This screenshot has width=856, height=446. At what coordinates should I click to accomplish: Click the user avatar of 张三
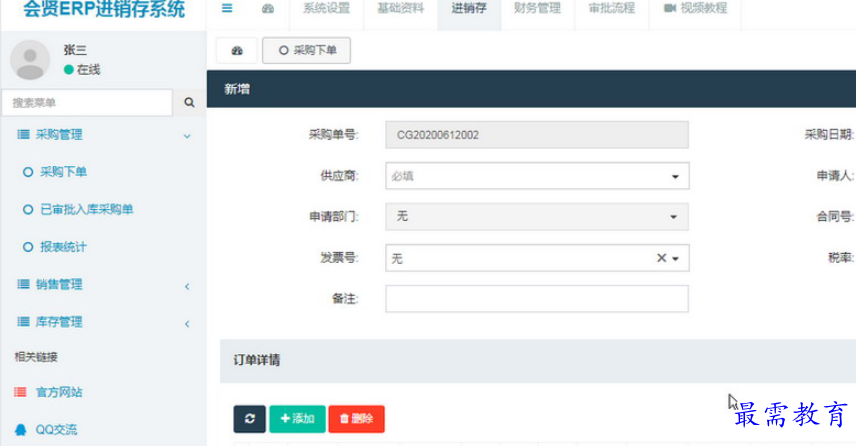[31, 60]
